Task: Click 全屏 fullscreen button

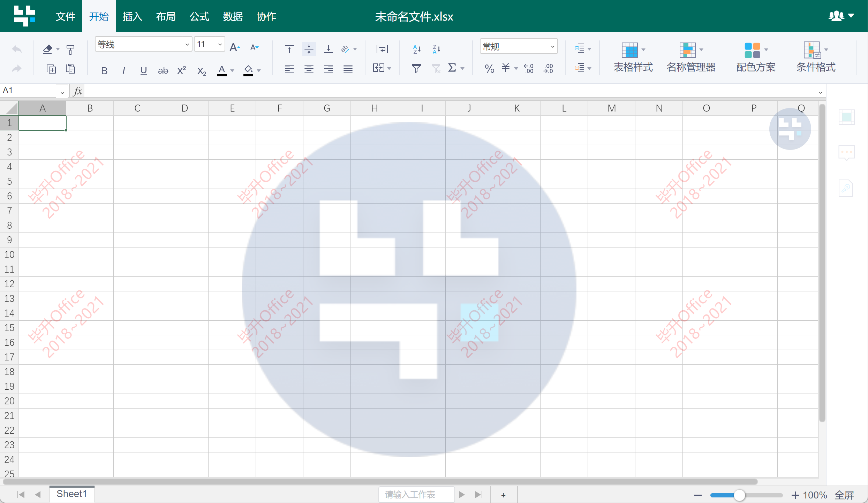Action: (844, 495)
